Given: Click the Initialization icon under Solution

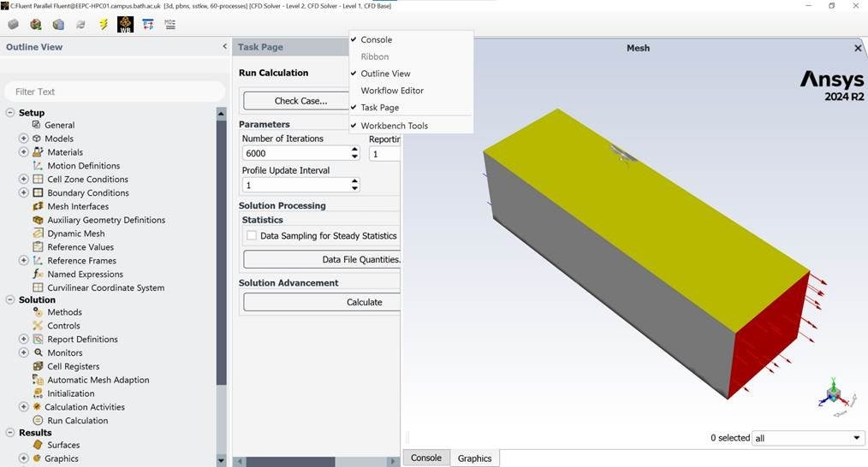Looking at the screenshot, I should coord(39,393).
